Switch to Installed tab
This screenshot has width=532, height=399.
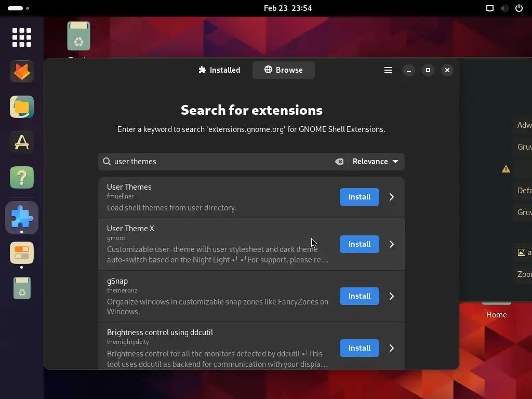pyautogui.click(x=219, y=70)
